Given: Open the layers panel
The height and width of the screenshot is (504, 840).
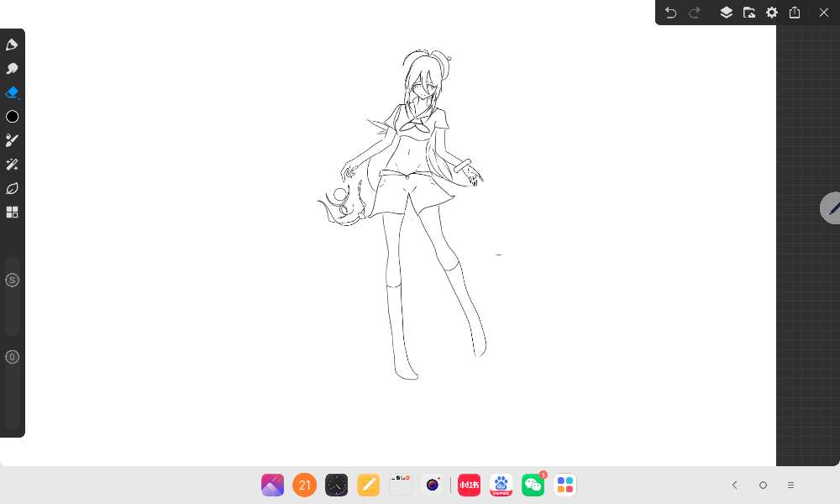Looking at the screenshot, I should pyautogui.click(x=727, y=13).
